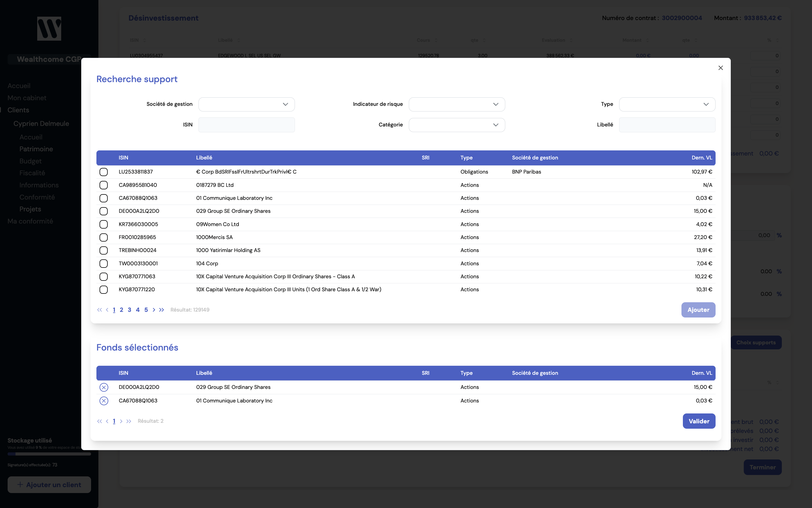Open the Catégorie dropdown
Screen dimensions: 812x508
pos(457,125)
